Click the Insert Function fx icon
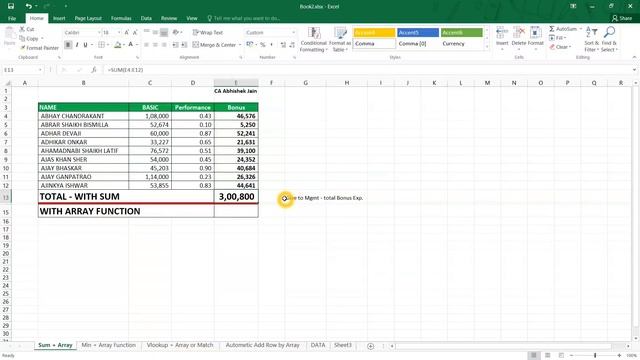This screenshot has width=640, height=360. pyautogui.click(x=93, y=70)
